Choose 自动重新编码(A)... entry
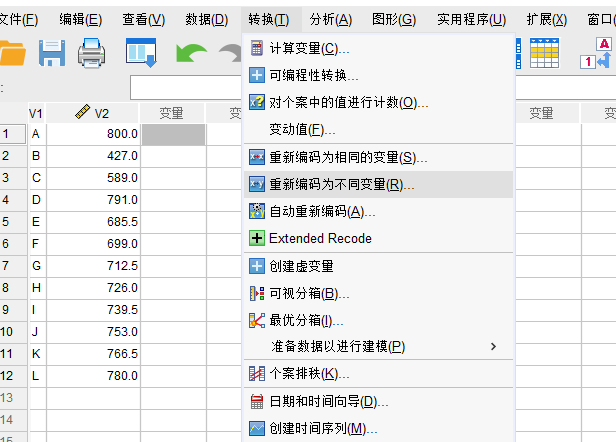This screenshot has width=616, height=442. pos(379,211)
